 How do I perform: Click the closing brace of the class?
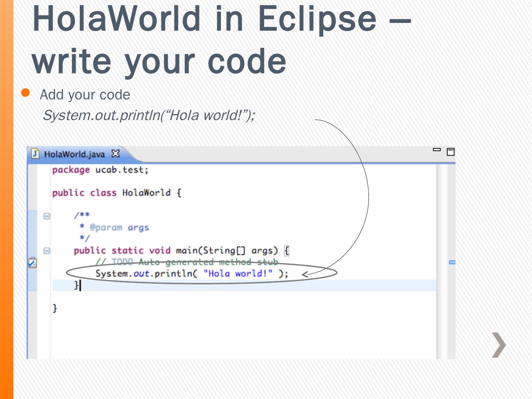[55, 308]
